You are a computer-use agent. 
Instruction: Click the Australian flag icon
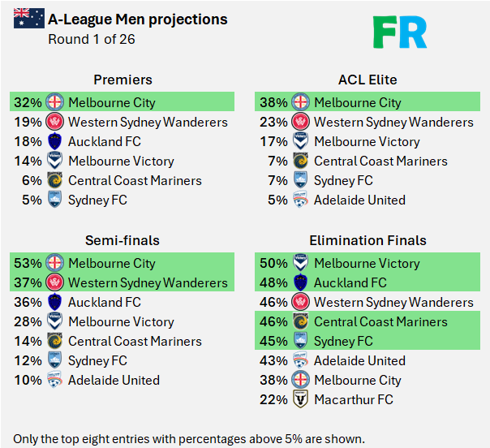tap(29, 19)
